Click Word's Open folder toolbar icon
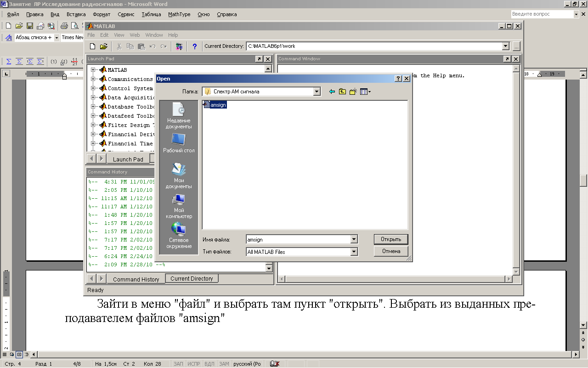This screenshot has width=588, height=368. click(x=19, y=26)
